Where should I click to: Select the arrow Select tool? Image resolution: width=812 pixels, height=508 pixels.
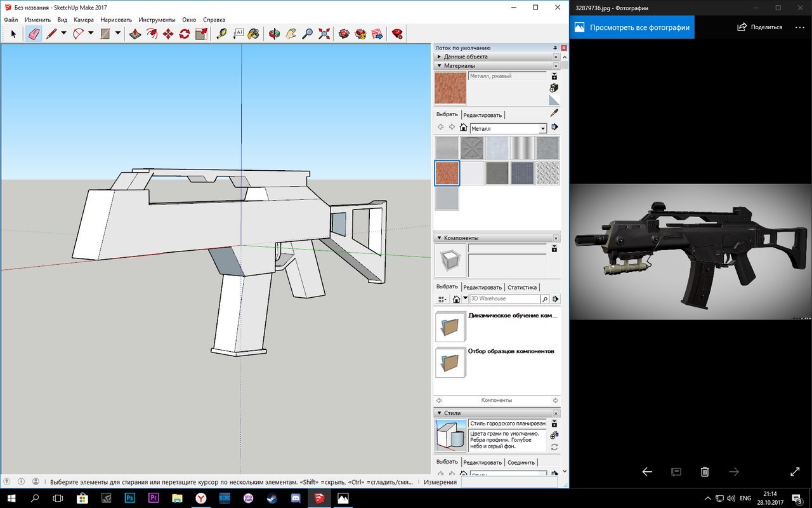coord(13,34)
